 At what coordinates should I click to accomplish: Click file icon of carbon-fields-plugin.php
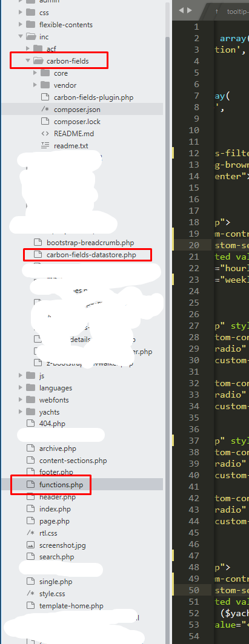tap(45, 97)
